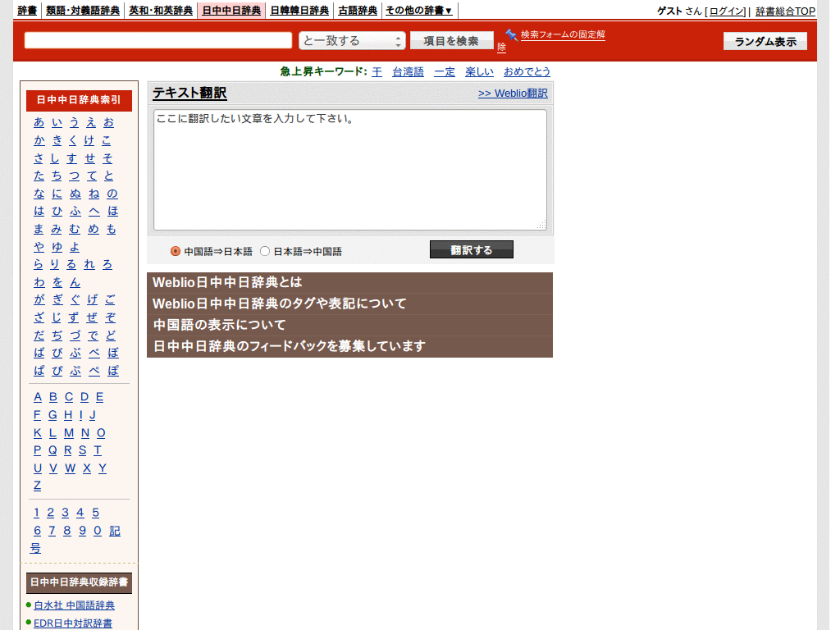
Task: Open the EDR日中対訳辞書 link
Action: click(x=73, y=623)
